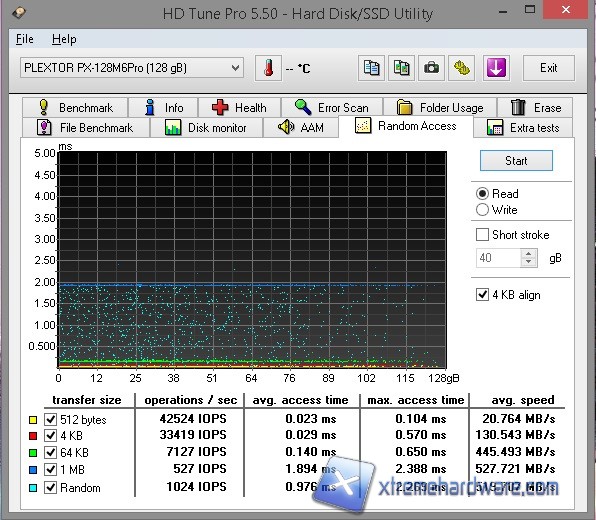Open the File menu

click(25, 39)
